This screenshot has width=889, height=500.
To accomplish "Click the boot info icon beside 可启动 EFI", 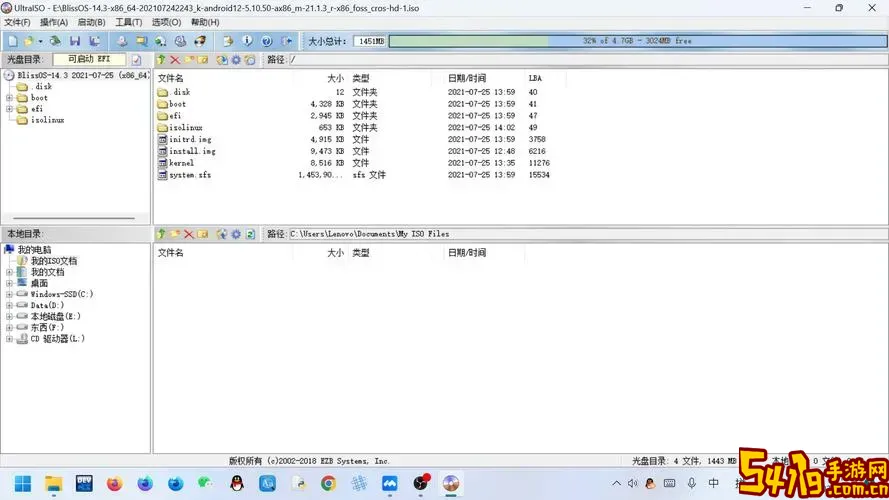I will pos(137,60).
